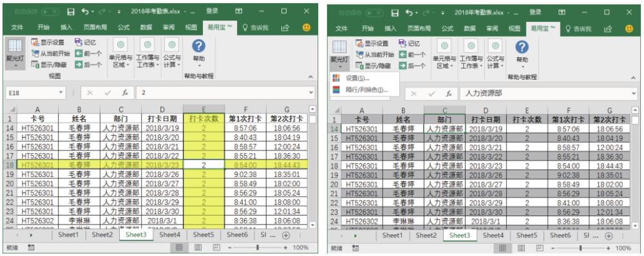Switch to page break preview in left window
This screenshot has width=644, height=256.
216,248
